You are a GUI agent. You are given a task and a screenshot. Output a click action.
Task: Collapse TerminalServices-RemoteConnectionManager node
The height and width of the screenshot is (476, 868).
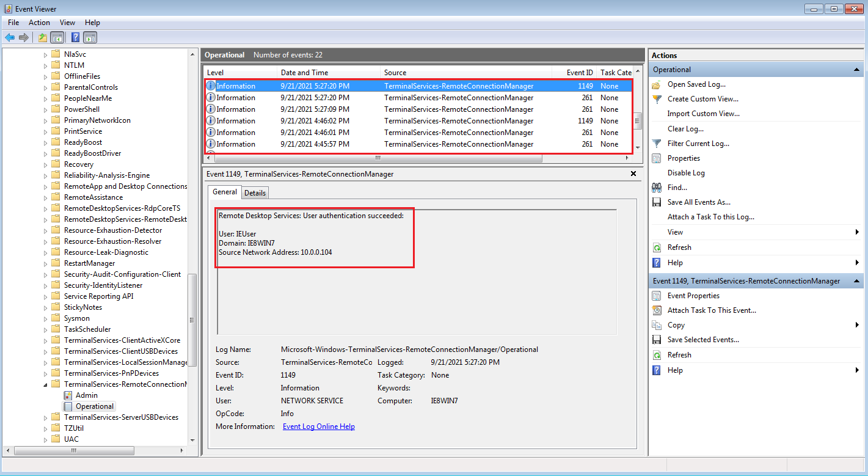tap(45, 384)
